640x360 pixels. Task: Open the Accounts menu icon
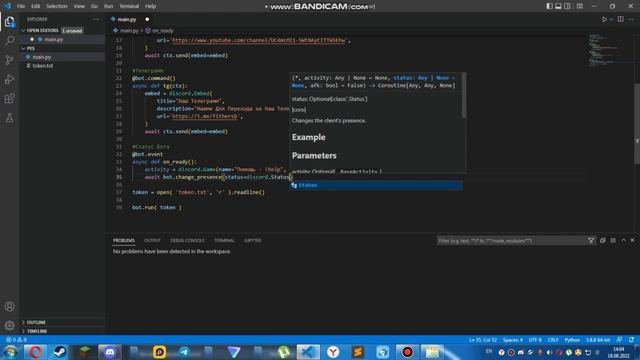[9, 307]
